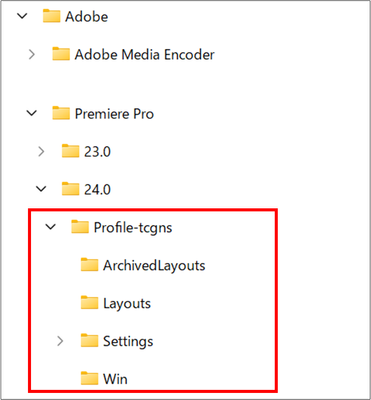Click the ArchivedLayouts folder icon

pos(89,265)
